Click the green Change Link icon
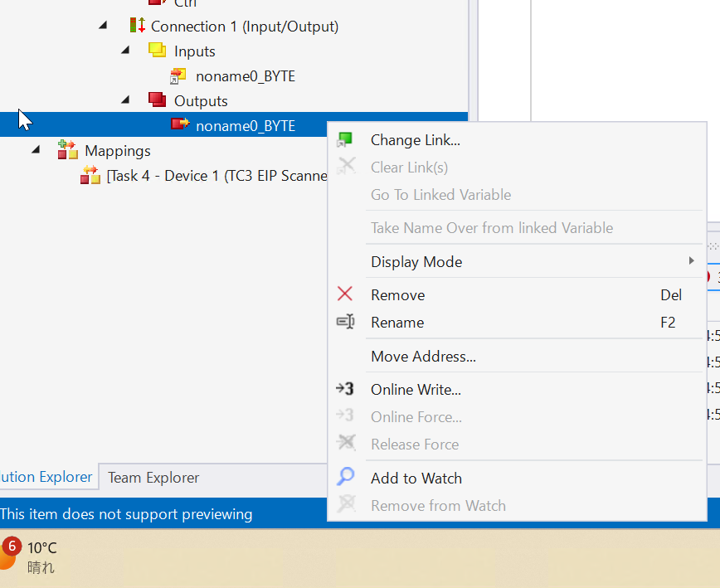This screenshot has height=588, width=720. 345,140
